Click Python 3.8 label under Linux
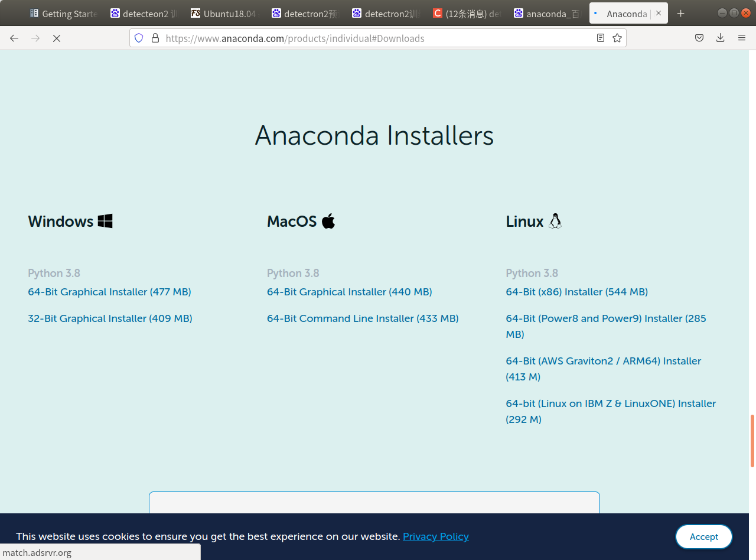The image size is (756, 560). coord(532,273)
